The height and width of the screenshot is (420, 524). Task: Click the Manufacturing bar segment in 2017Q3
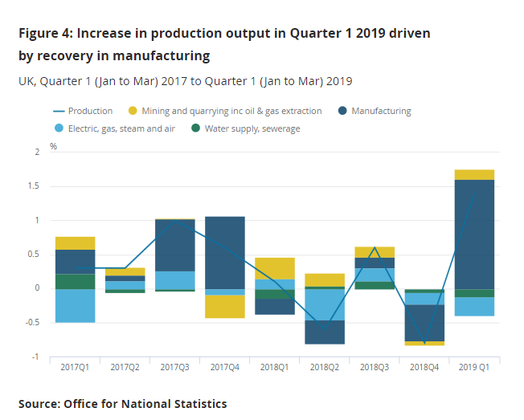(x=175, y=245)
